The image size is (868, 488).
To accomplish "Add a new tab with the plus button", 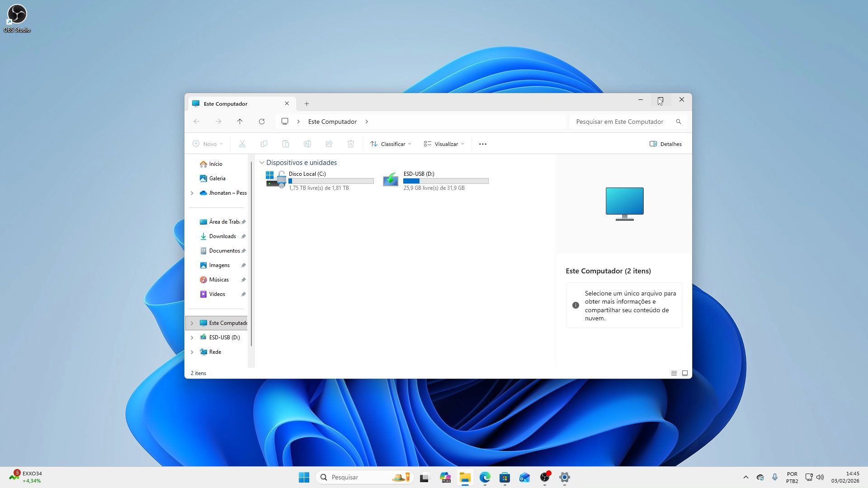I will [x=307, y=104].
